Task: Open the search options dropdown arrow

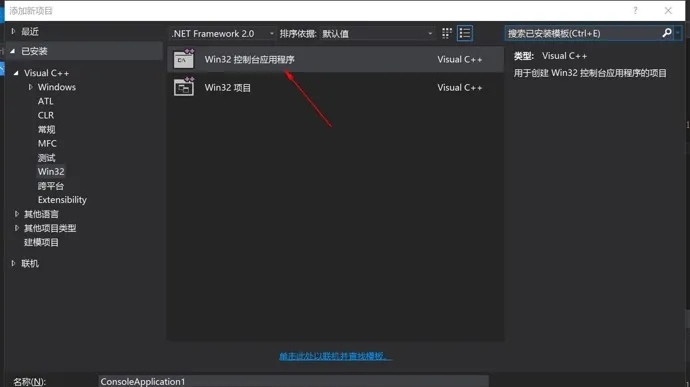Action: (678, 33)
